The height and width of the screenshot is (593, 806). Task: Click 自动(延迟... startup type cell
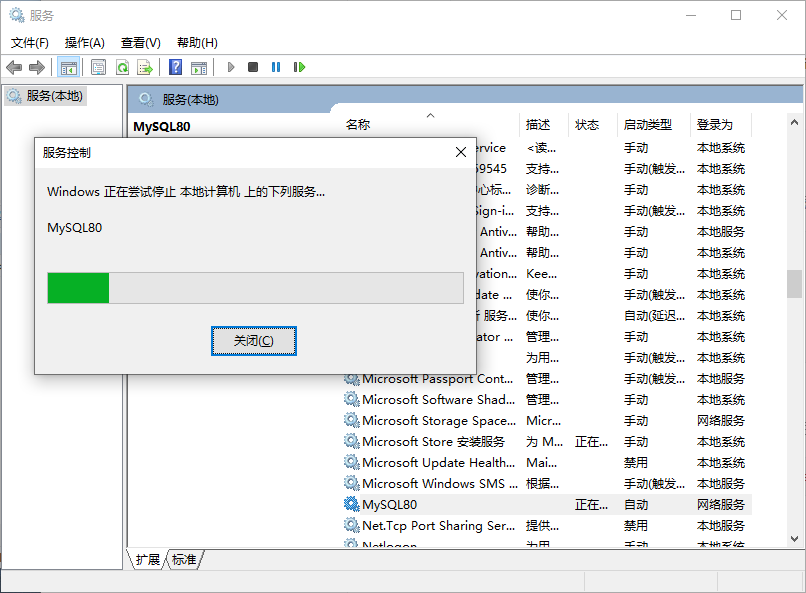[654, 316]
